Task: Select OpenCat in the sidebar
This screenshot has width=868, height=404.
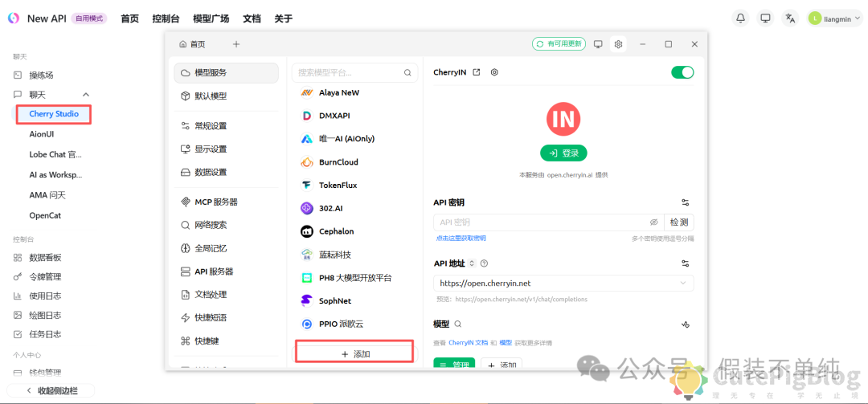Action: pos(45,215)
